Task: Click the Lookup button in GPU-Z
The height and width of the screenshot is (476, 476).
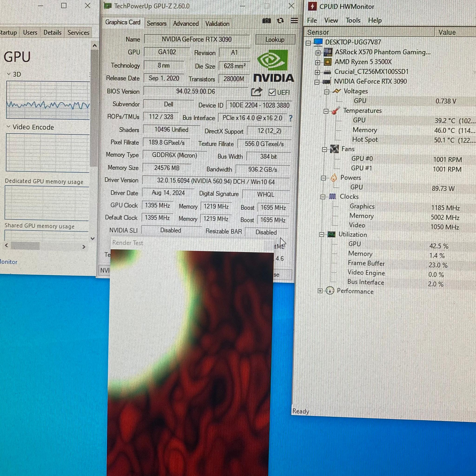Action: [x=275, y=40]
